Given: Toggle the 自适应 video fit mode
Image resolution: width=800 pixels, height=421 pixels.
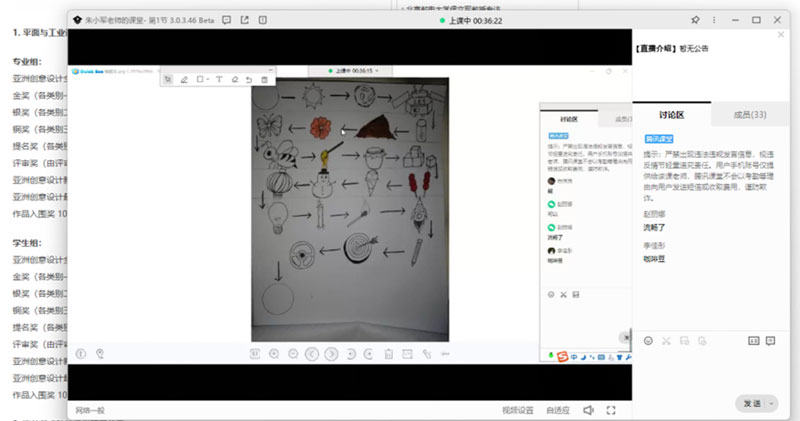Looking at the screenshot, I should pyautogui.click(x=558, y=410).
